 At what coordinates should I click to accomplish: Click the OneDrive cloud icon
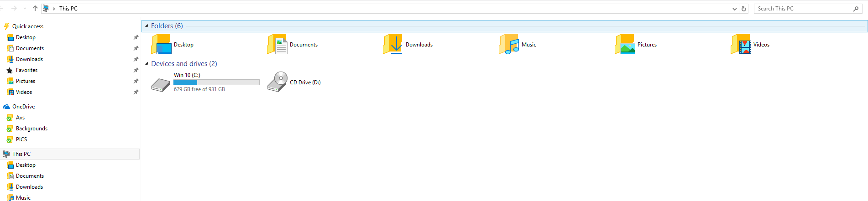pos(6,107)
